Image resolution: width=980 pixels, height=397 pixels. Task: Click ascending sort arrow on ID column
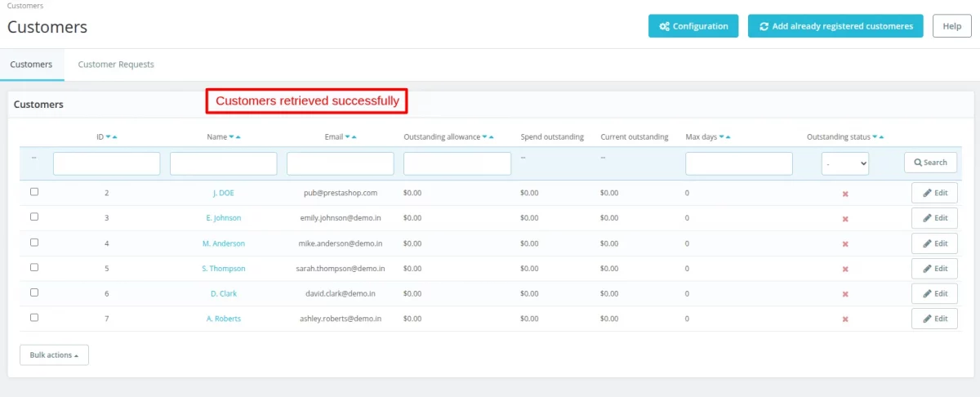(x=114, y=137)
